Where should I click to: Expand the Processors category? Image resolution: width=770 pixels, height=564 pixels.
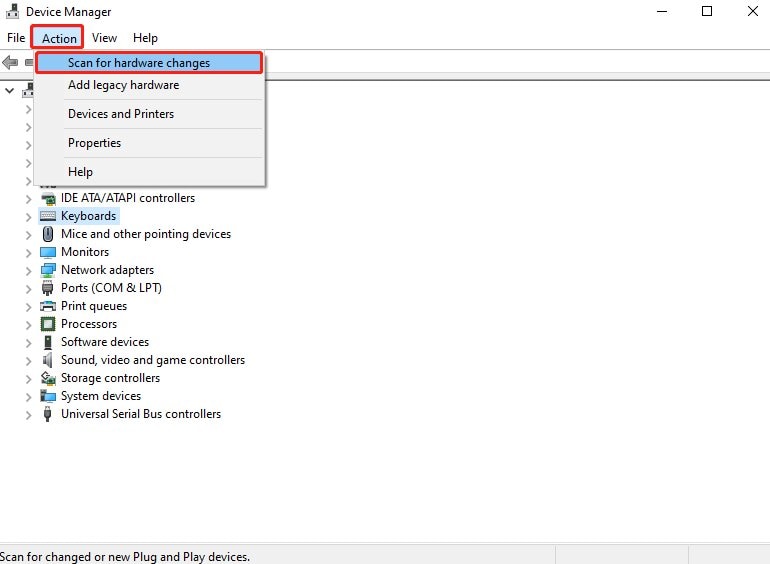coord(28,325)
